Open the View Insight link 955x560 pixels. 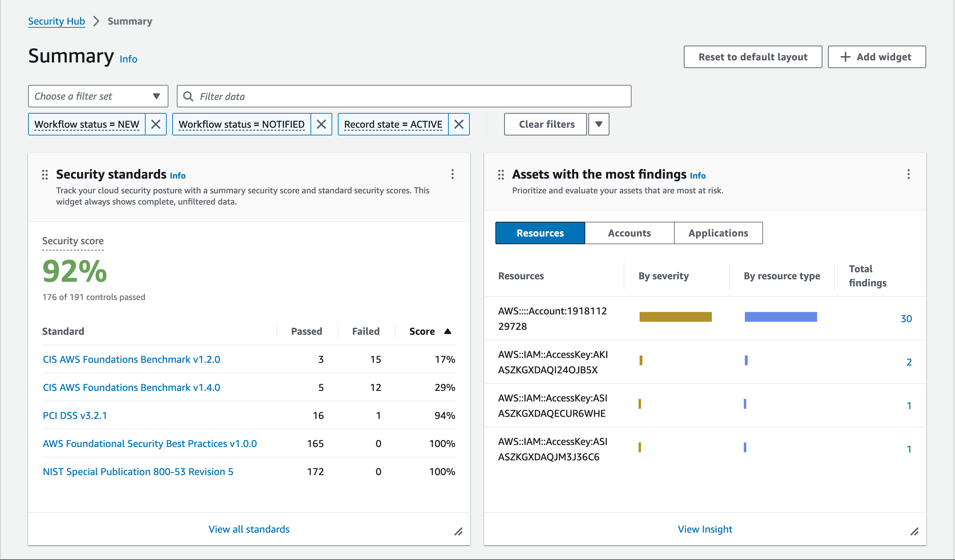click(705, 529)
